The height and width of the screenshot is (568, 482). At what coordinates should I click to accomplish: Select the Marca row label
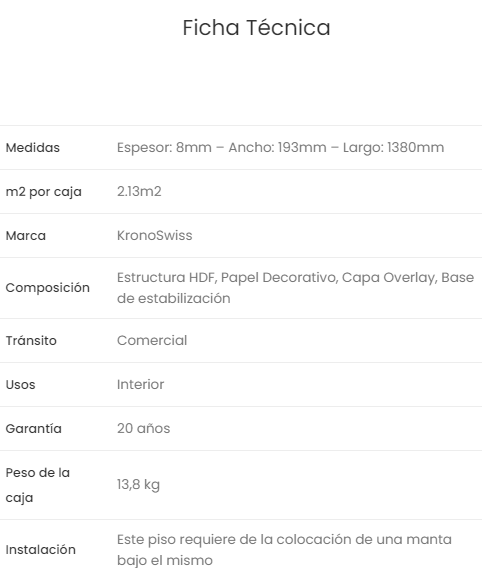point(26,236)
